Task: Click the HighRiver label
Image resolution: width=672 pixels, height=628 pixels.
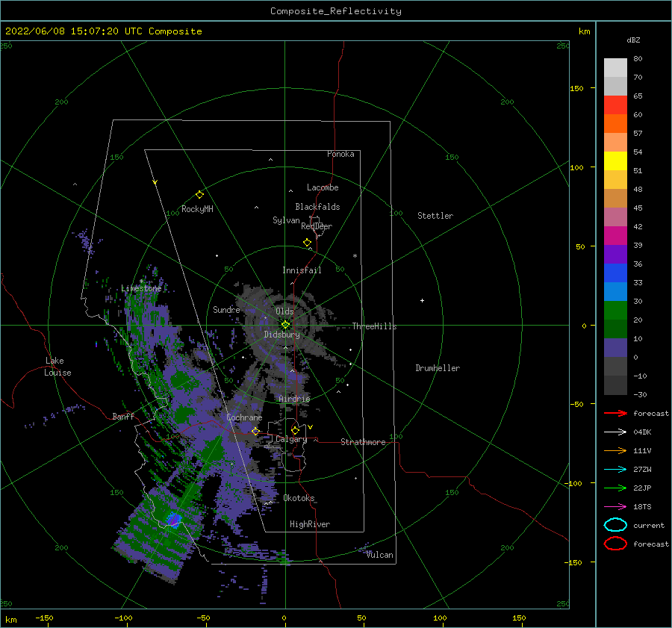Action: (310, 524)
